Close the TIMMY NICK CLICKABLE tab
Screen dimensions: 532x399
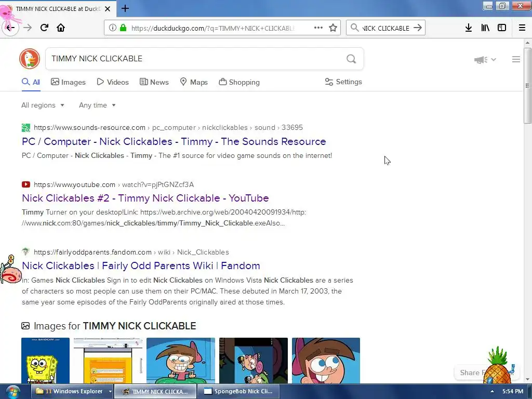tap(108, 9)
